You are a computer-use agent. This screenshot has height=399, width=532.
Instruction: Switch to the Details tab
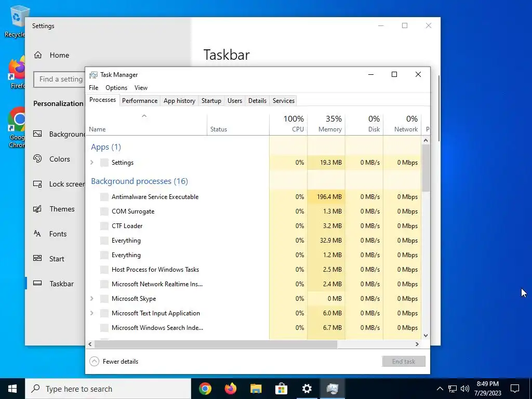click(257, 101)
